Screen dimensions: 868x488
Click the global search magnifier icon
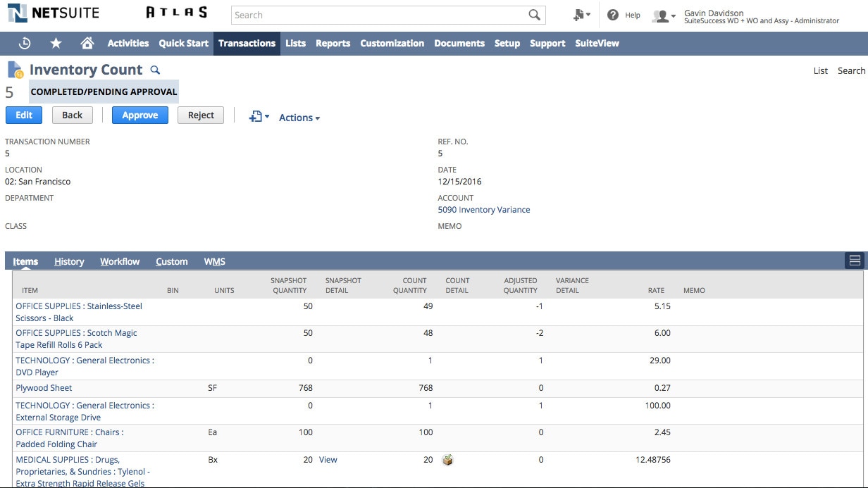pos(535,15)
